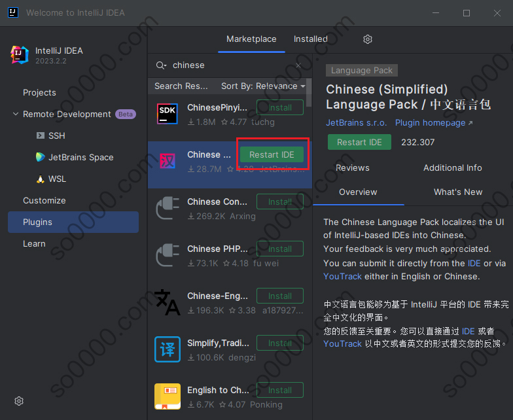The height and width of the screenshot is (420, 513).
Task: Select the Chinese Con... plugin name
Action: [217, 201]
